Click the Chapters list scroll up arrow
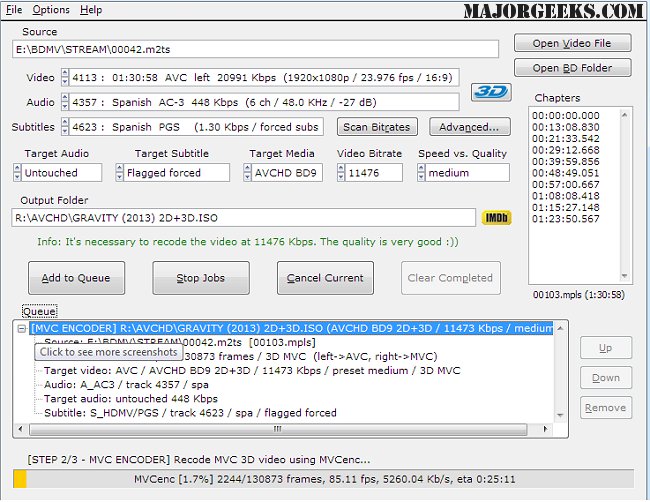 [x=625, y=114]
